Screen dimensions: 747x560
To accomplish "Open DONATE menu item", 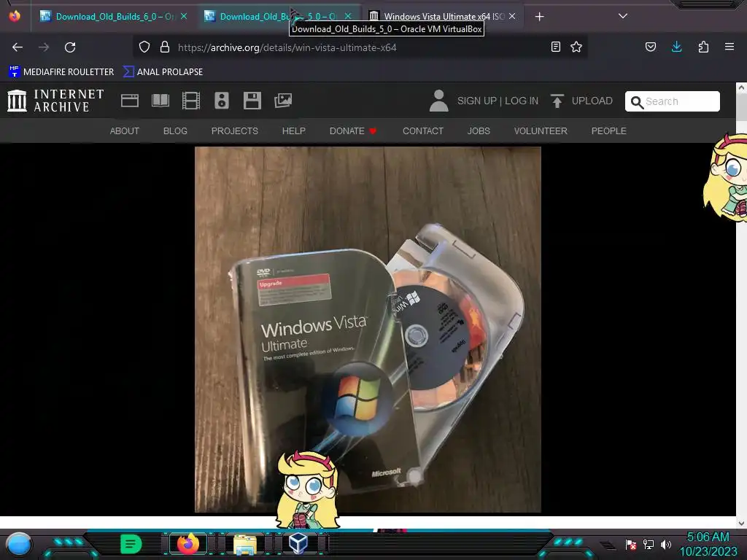I will pyautogui.click(x=353, y=131).
